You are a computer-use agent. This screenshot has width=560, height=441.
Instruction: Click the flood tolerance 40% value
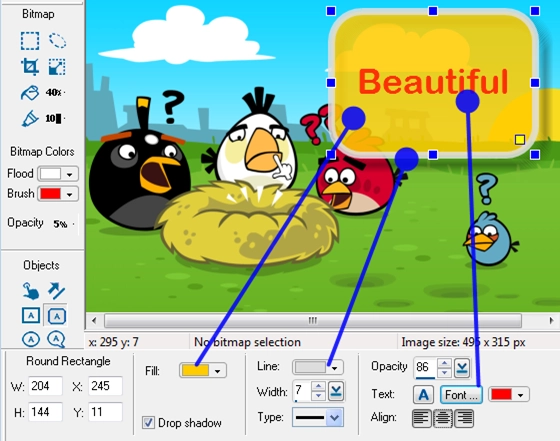click(54, 92)
